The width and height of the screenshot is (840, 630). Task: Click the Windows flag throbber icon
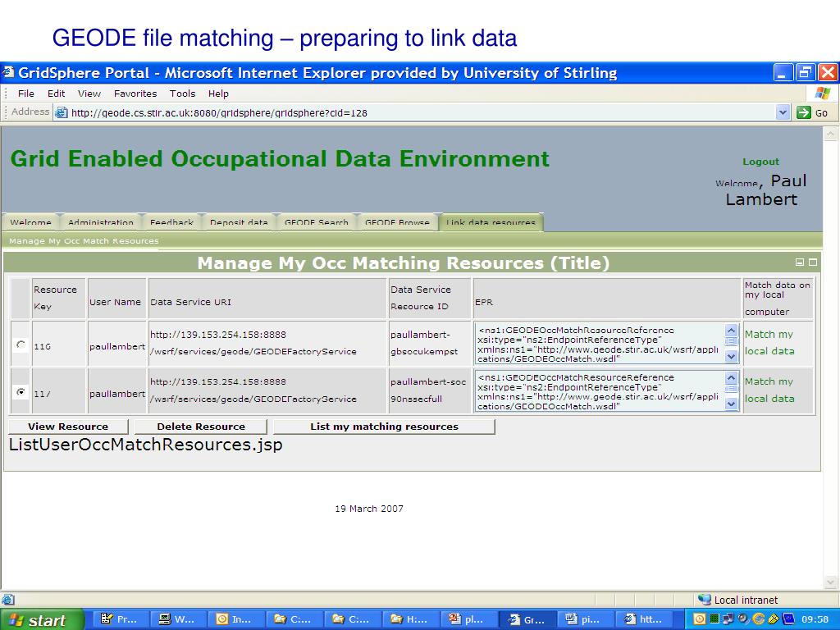tap(822, 94)
